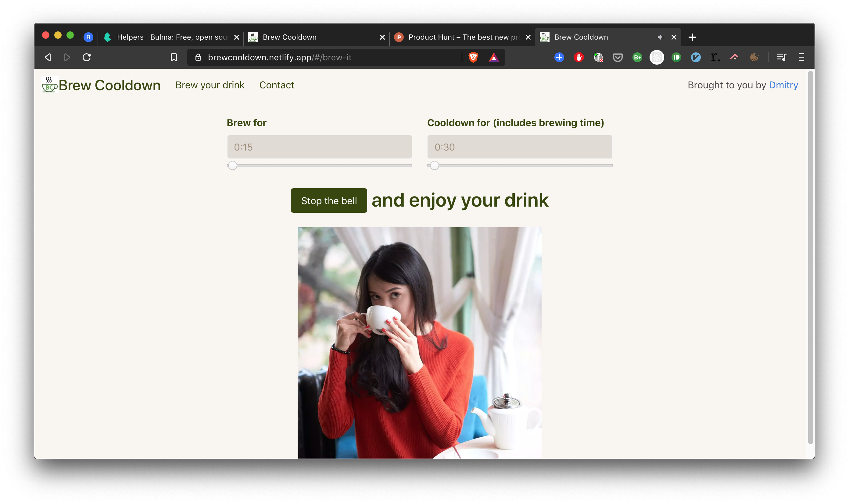Open the Brave Rewards triangle icon
The image size is (849, 504).
tap(493, 57)
